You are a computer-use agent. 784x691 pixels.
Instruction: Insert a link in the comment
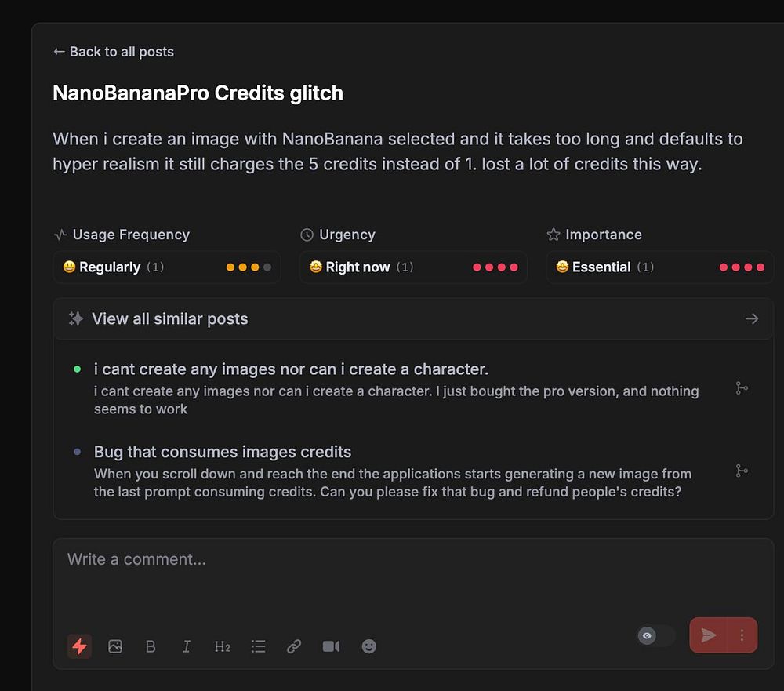pos(294,646)
